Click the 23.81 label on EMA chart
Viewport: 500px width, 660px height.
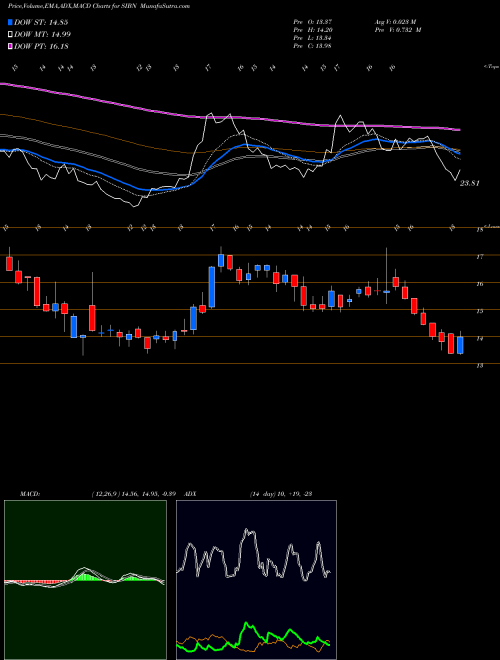(470, 183)
